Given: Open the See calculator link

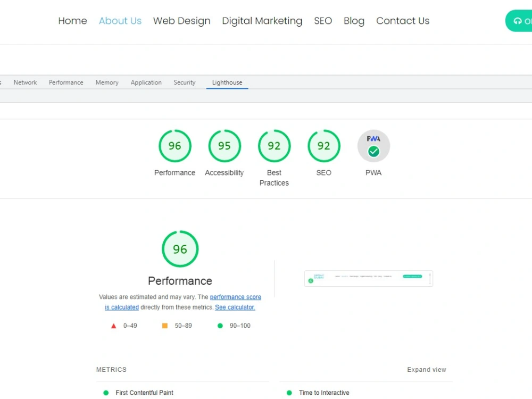Looking at the screenshot, I should [x=235, y=307].
